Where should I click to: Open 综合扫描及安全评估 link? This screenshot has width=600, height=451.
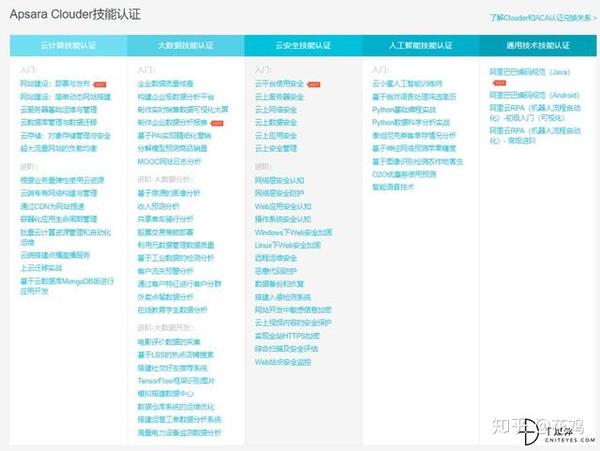click(287, 349)
